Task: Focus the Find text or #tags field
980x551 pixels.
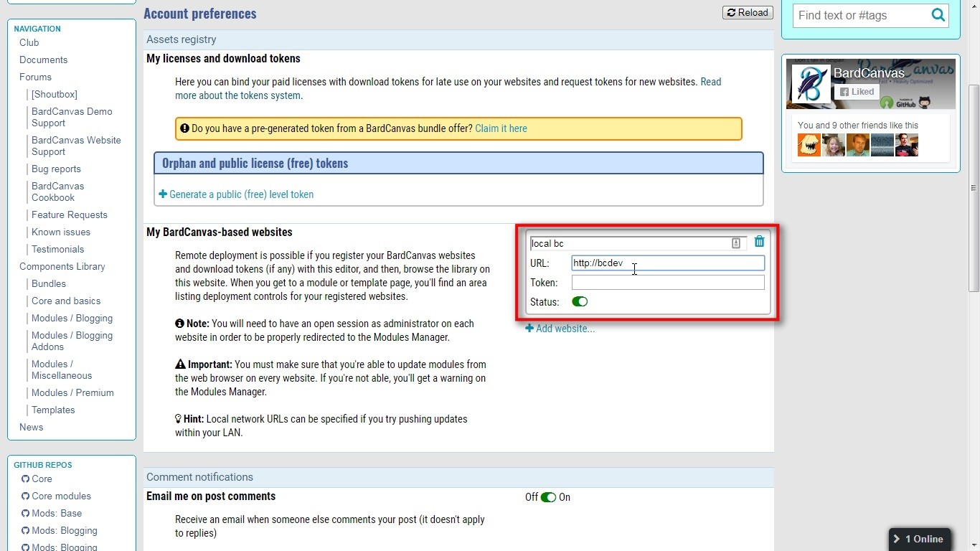Action: (860, 15)
